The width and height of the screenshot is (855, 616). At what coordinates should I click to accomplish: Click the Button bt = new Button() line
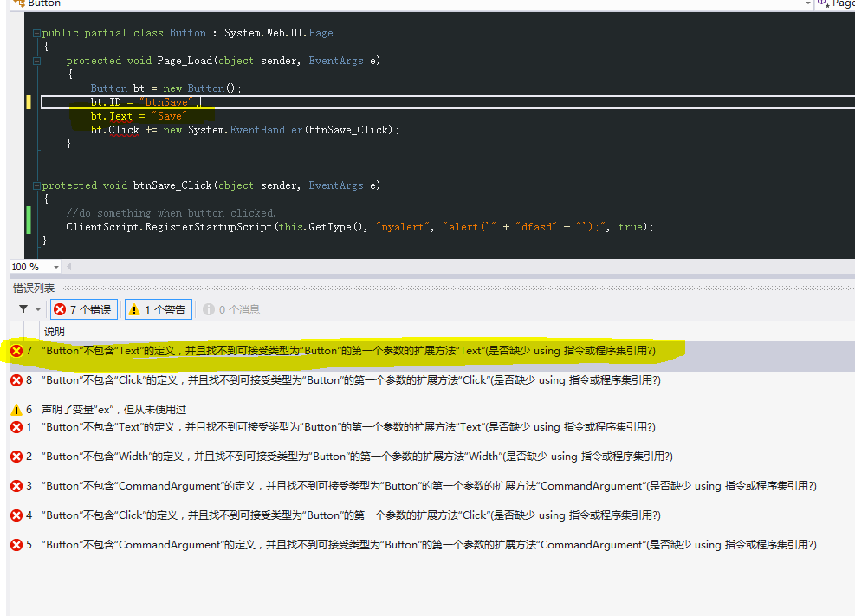(x=165, y=88)
